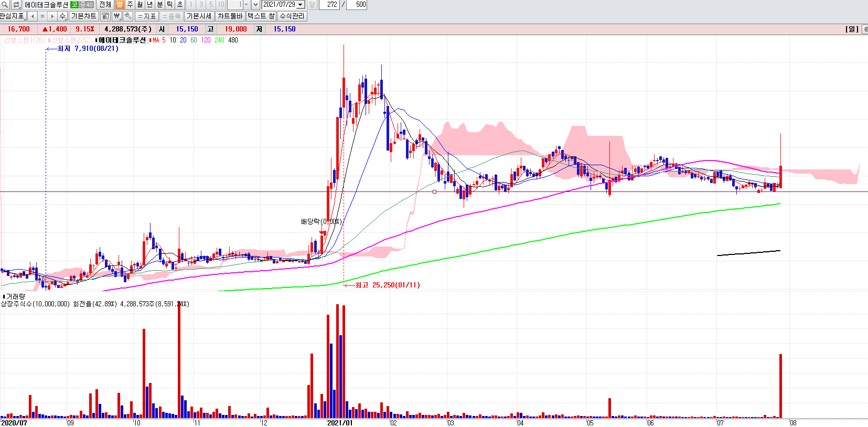The height and width of the screenshot is (427, 868).
Task: Select the MA 480 legend entry
Action: [x=233, y=40]
